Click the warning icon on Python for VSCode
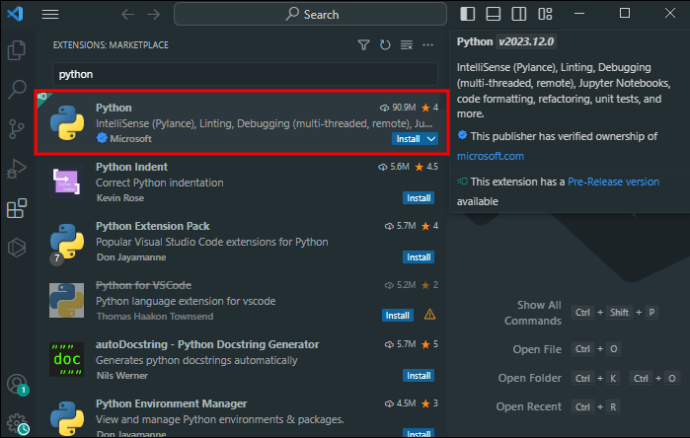This screenshot has height=438, width=690. click(x=429, y=315)
